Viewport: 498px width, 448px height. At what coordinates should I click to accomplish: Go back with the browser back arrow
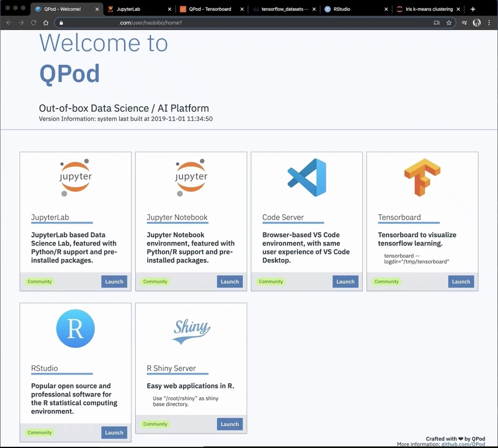tap(9, 23)
